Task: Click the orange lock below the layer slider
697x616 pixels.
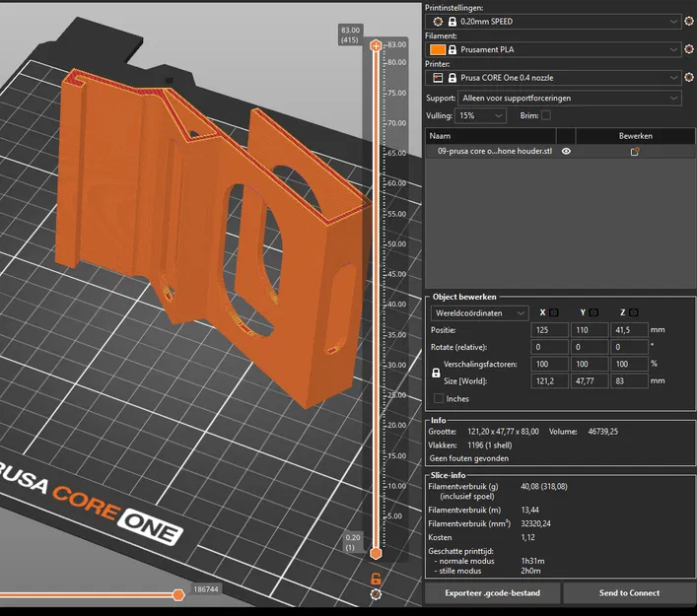Action: (x=376, y=579)
